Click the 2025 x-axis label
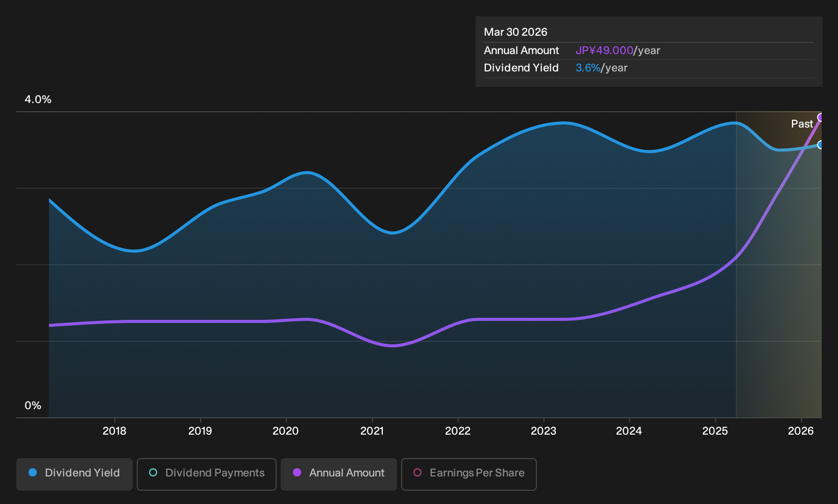This screenshot has height=504, width=838. pyautogui.click(x=715, y=431)
